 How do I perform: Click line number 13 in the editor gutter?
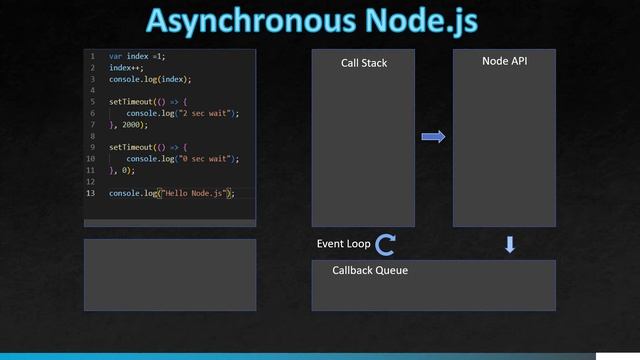pyautogui.click(x=91, y=193)
